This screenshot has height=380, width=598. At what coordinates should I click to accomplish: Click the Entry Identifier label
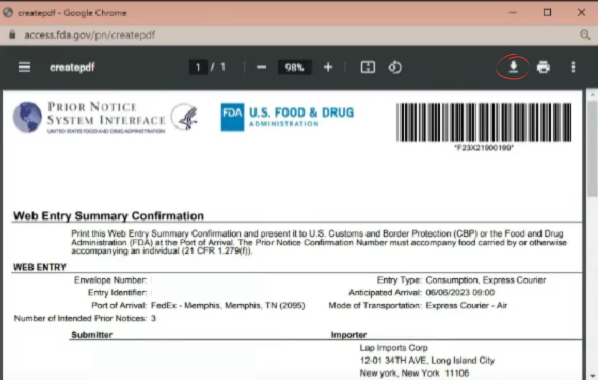coord(117,293)
